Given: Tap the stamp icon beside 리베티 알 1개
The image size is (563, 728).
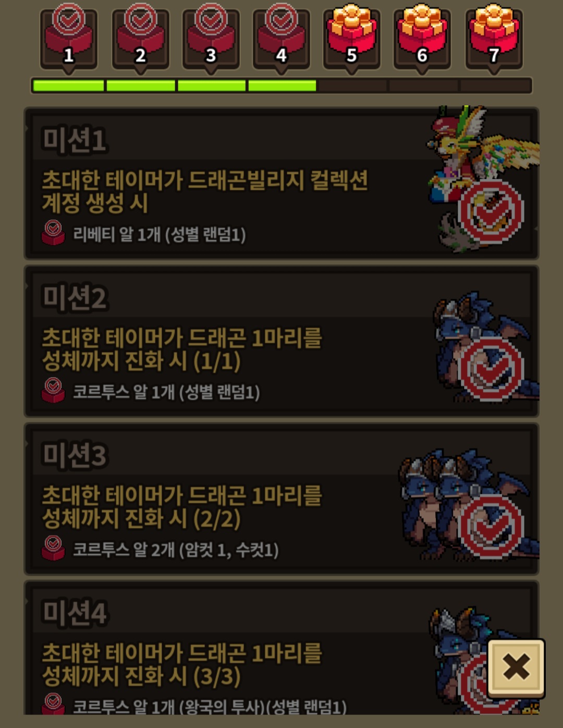Looking at the screenshot, I should pyautogui.click(x=53, y=233).
